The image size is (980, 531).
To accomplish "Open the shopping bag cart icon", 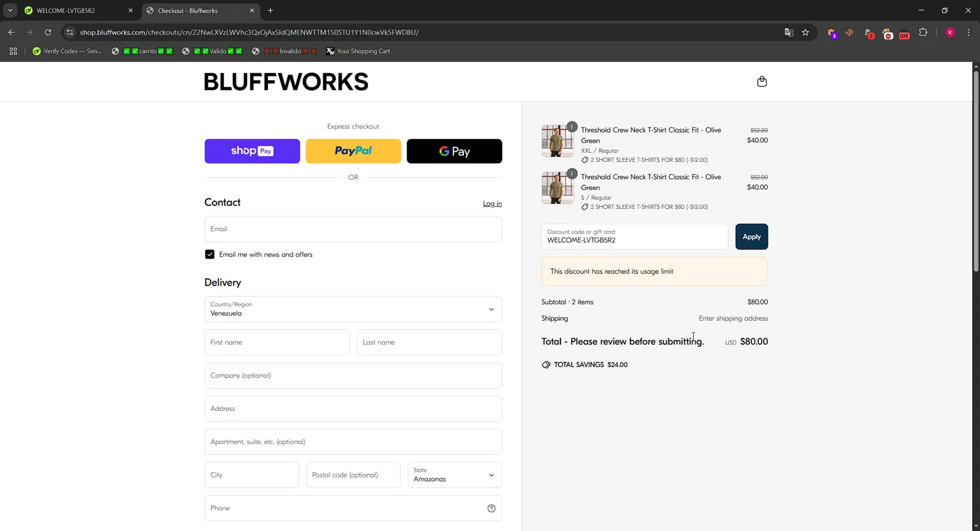I will pyautogui.click(x=762, y=82).
